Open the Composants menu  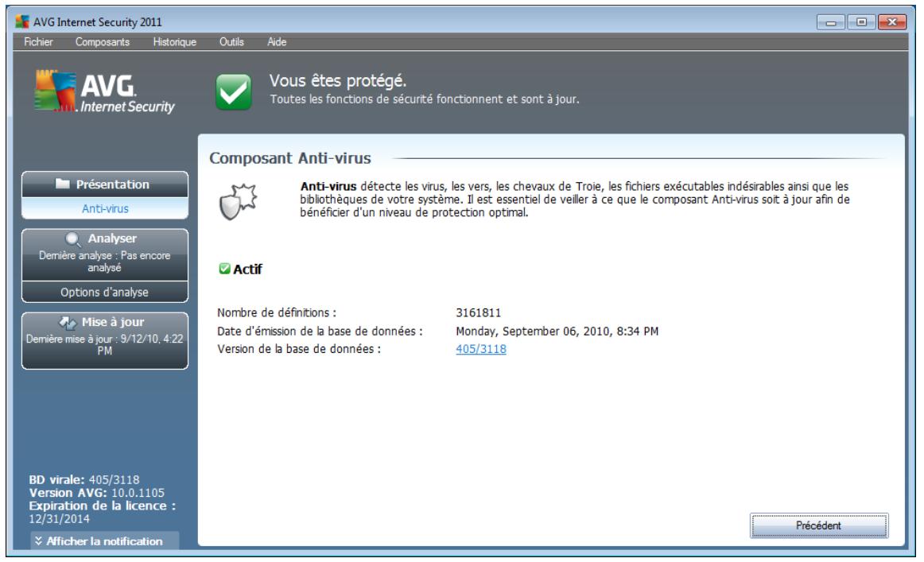[103, 42]
